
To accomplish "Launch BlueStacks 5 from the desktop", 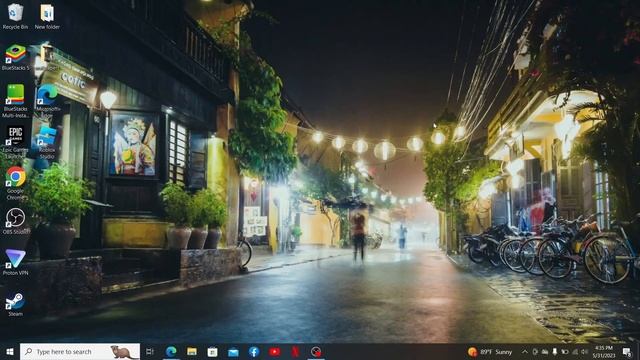I will tap(16, 58).
